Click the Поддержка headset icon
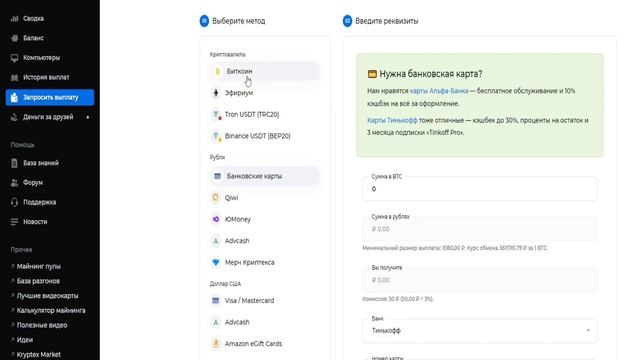Screen dimensions: 640x360 tap(15, 202)
